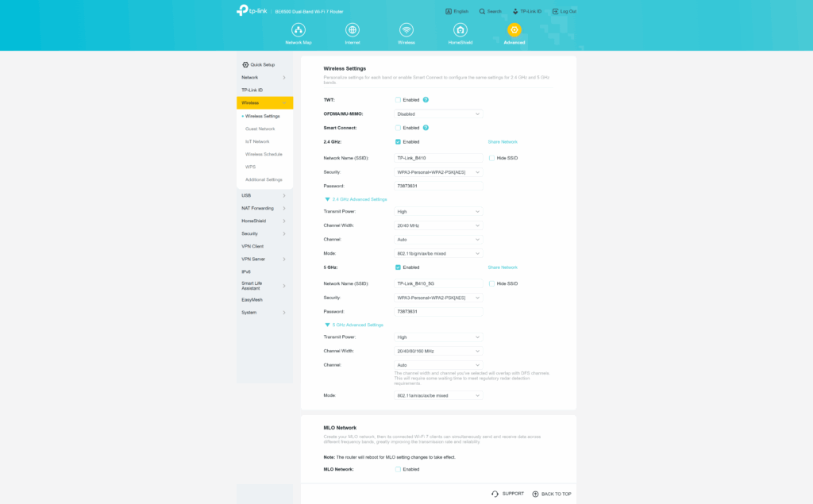Uncheck the 5 GHz Enabled checkbox
The image size is (813, 504).
click(398, 267)
